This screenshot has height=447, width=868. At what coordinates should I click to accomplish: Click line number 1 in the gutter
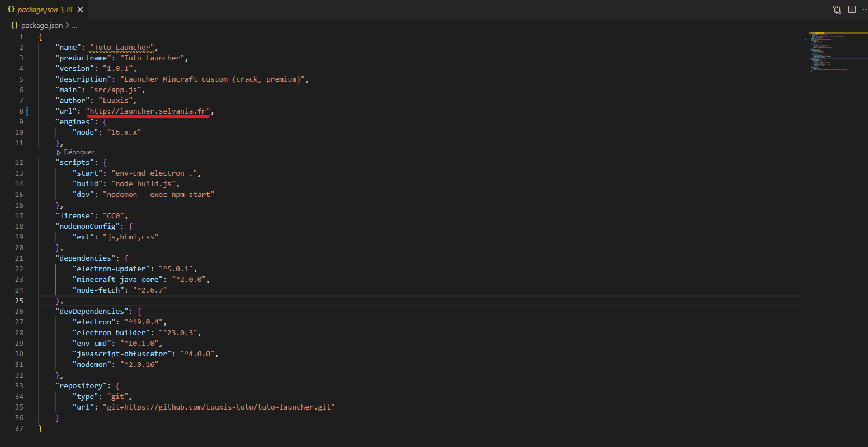[21, 37]
